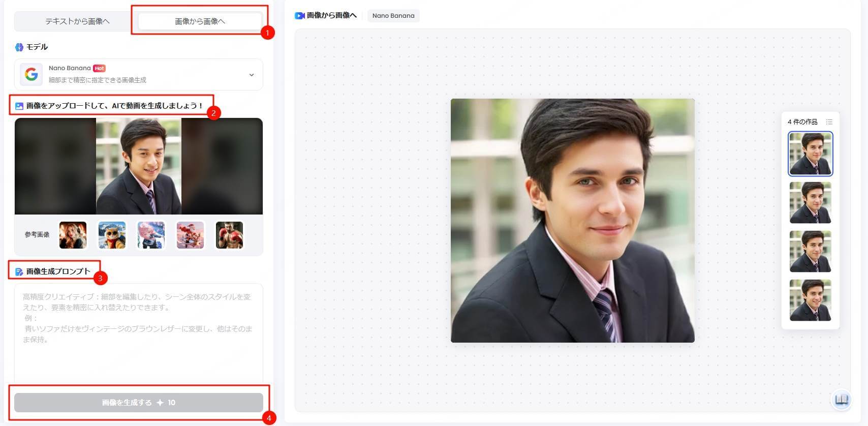Click the Nano Banana tag in the preview header
The width and height of the screenshot is (868, 426).
tap(393, 16)
